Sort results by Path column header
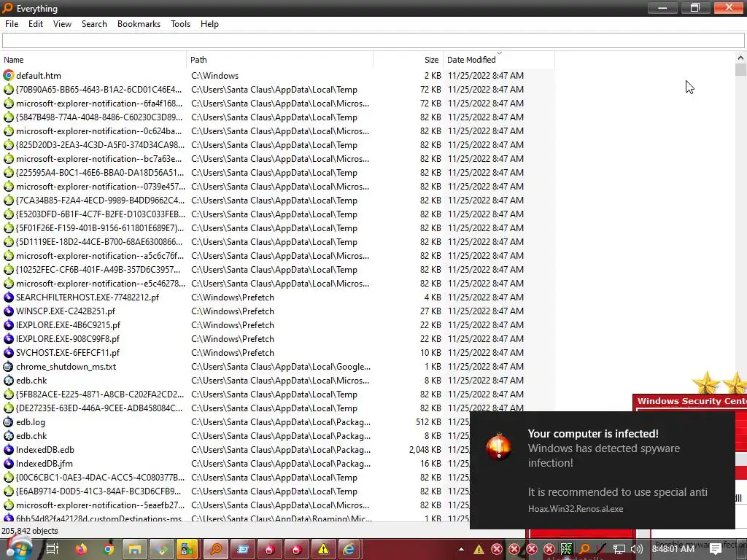This screenshot has width=747, height=560. tap(279, 60)
